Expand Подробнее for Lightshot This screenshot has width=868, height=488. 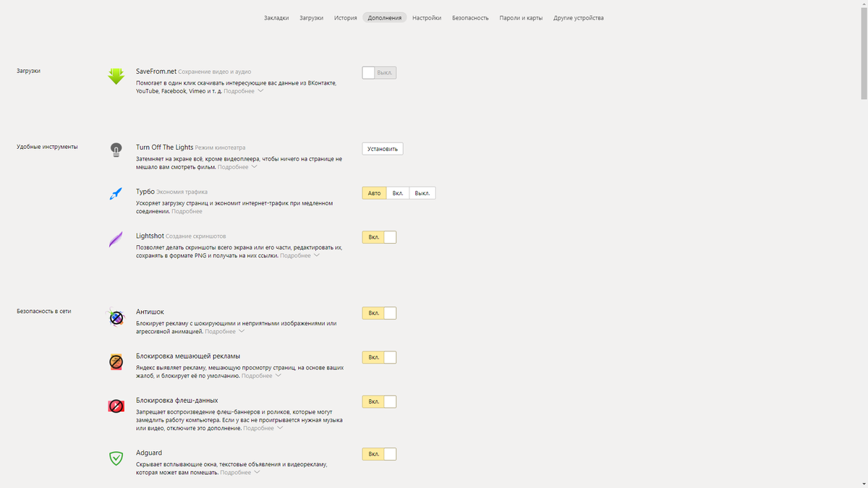point(299,255)
